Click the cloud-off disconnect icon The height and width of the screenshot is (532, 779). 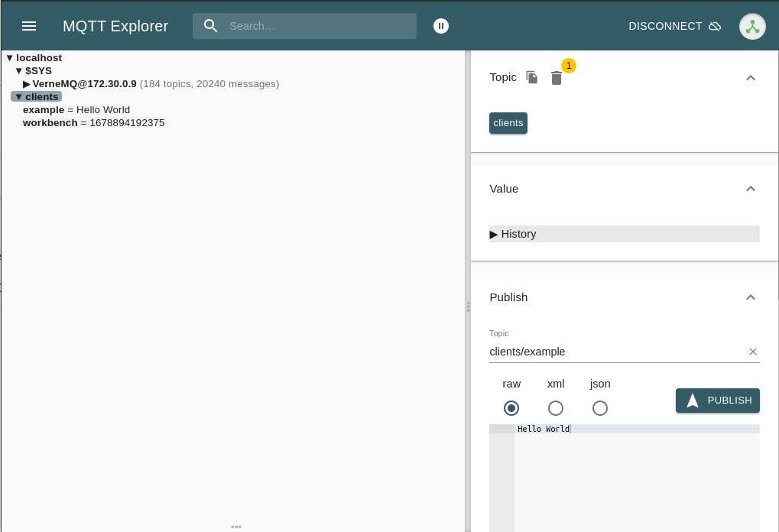tap(715, 26)
